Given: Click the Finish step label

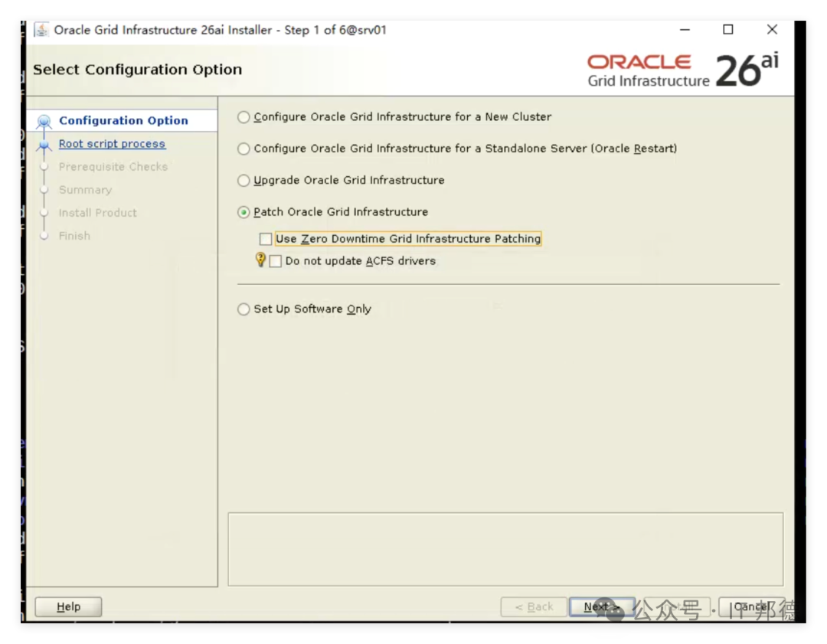Looking at the screenshot, I should (x=74, y=236).
